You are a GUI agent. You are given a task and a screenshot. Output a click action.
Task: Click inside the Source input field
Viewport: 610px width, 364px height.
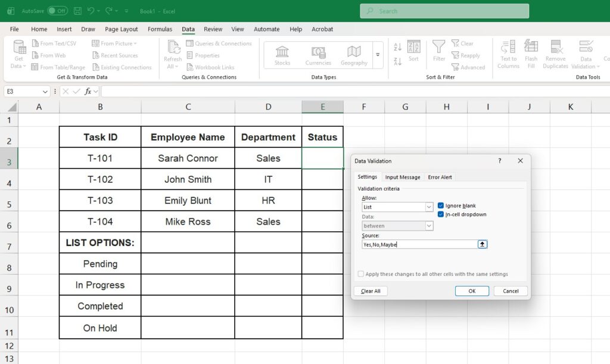click(x=417, y=244)
